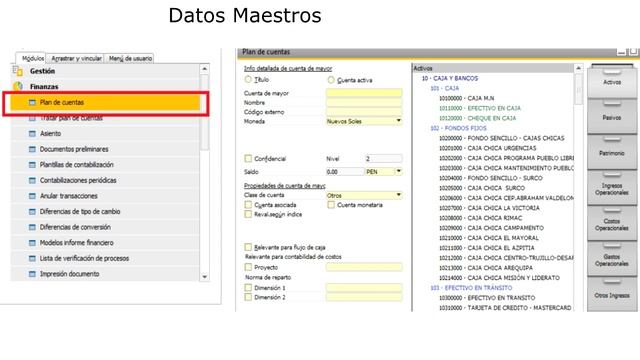This screenshot has height=360, width=640.
Task: Open the Ingresos Operacionales drawer
Action: click(x=612, y=187)
